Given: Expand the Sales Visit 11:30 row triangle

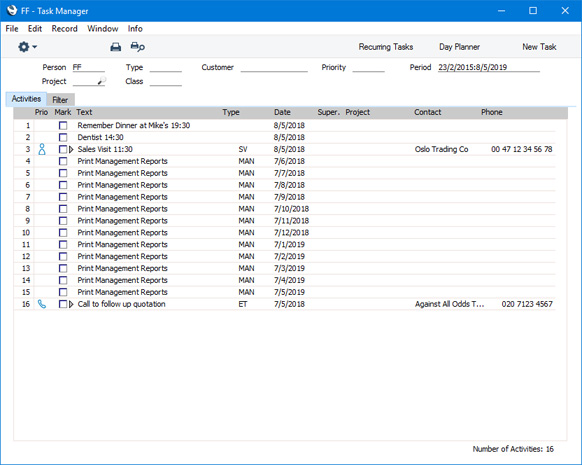Looking at the screenshot, I should pyautogui.click(x=71, y=149).
